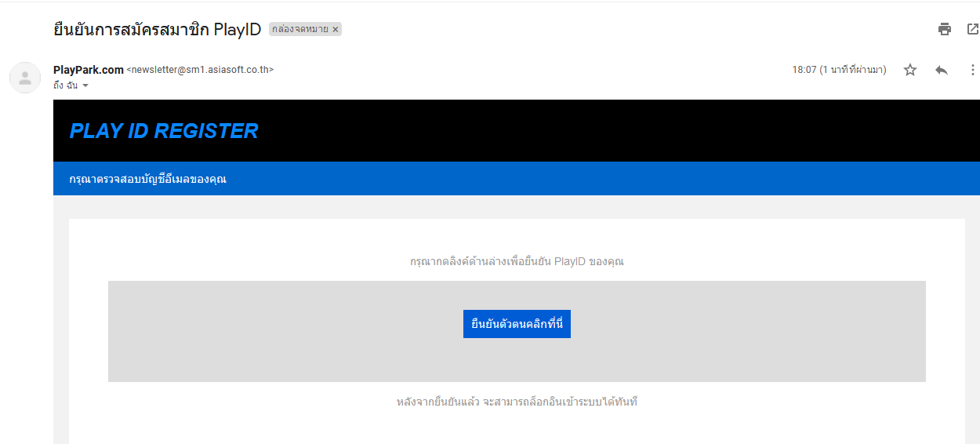Click the กรุณาตรวจสอบบัญชีอีเมลของคุณ blue banner text
Screen dimensions: 980x444
(x=147, y=179)
